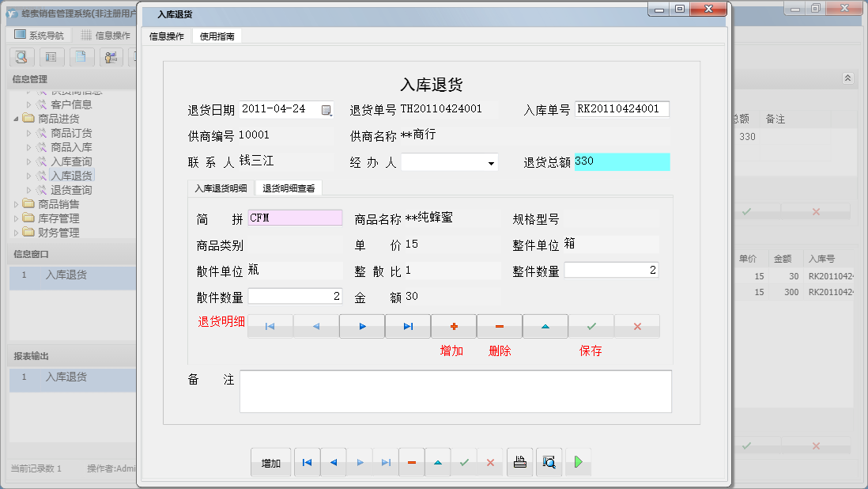Click inside the 备注 text field
This screenshot has width=868, height=489.
tap(455, 389)
